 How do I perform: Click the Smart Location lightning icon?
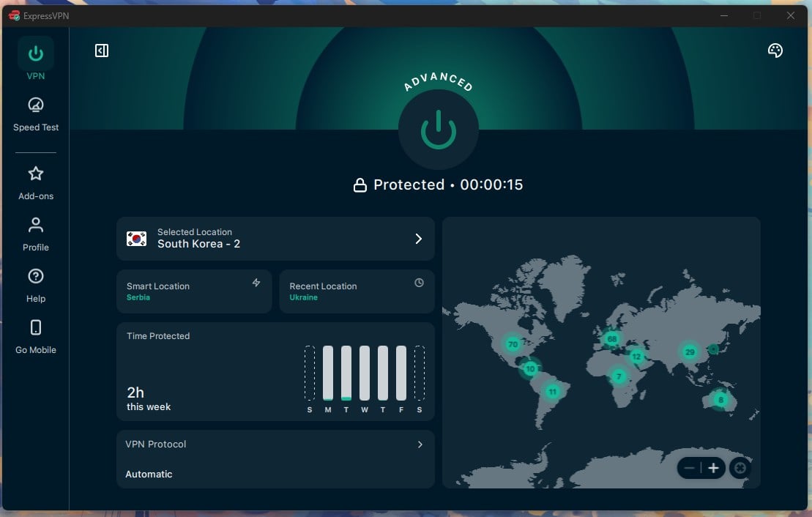(256, 283)
